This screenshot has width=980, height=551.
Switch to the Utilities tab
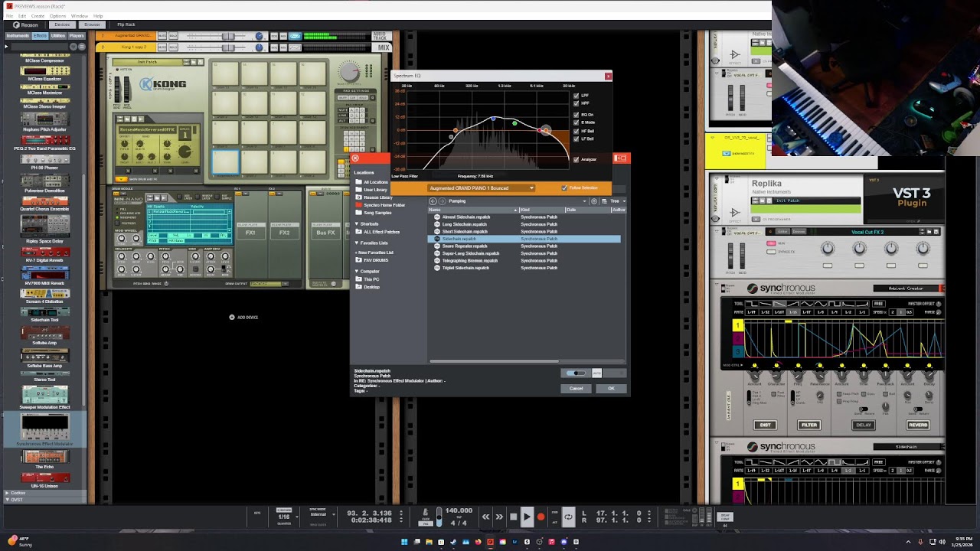click(58, 36)
